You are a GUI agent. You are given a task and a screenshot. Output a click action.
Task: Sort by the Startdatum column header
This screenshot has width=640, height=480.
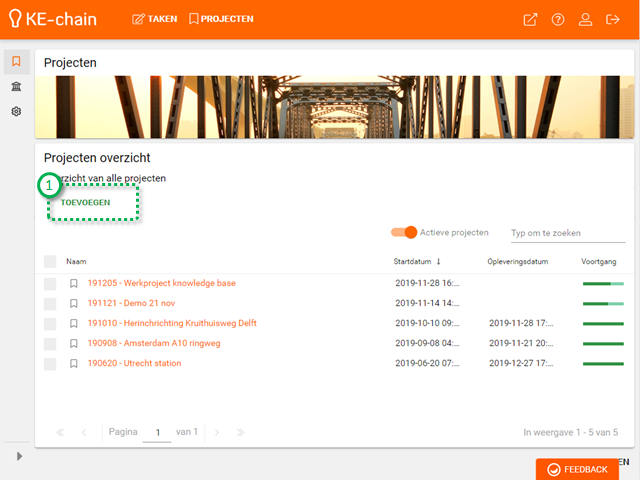pos(415,261)
